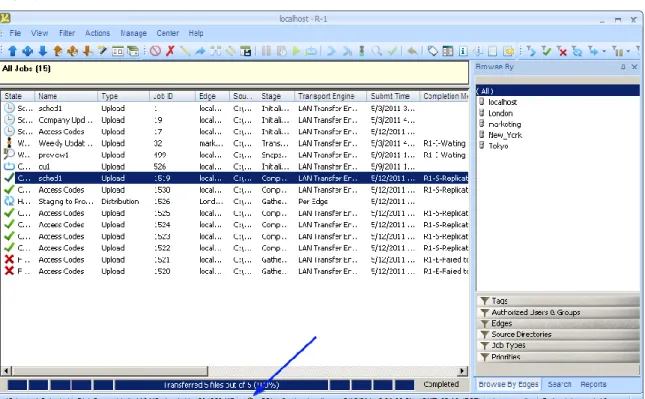Select the 'Company Upd...' job row

234,120
